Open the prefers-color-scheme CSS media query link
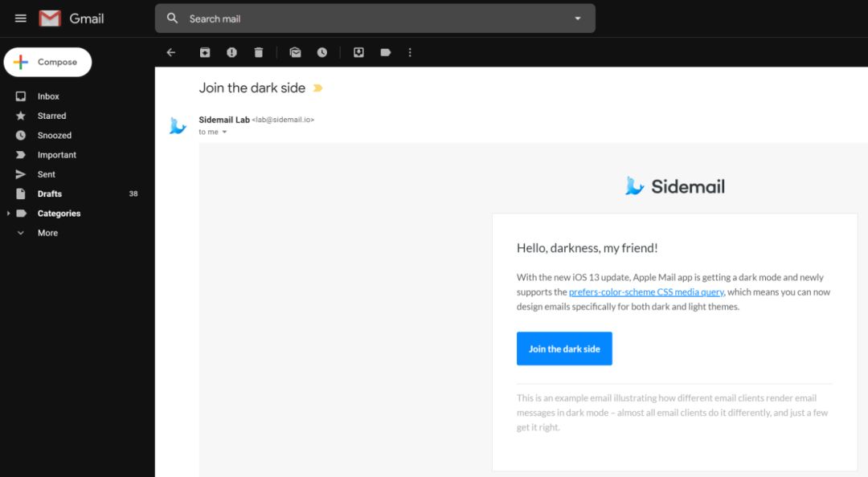 click(x=646, y=292)
